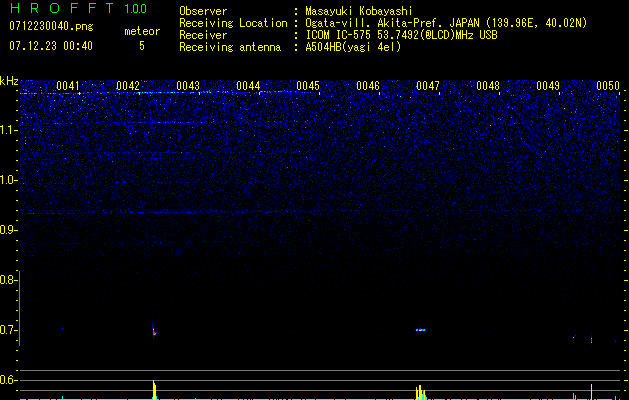Click the A504HB(yagi 4el) antenna text

[353, 47]
